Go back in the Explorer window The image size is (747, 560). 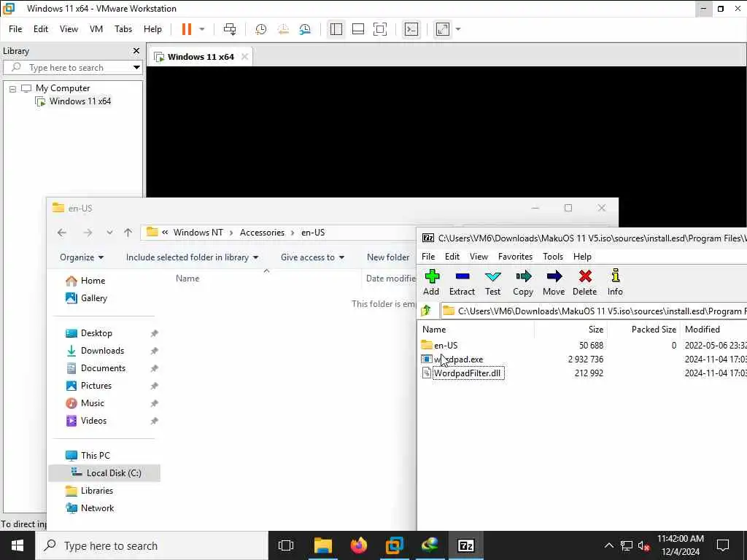(62, 233)
